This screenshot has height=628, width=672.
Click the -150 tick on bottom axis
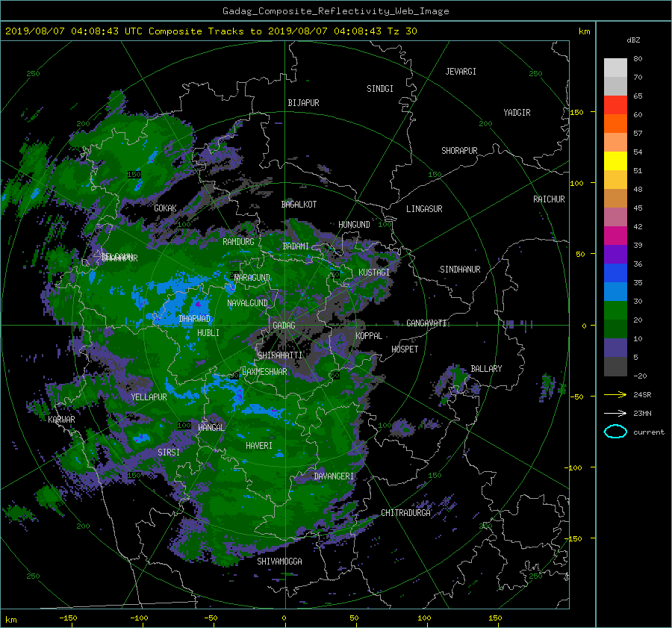pyautogui.click(x=68, y=618)
